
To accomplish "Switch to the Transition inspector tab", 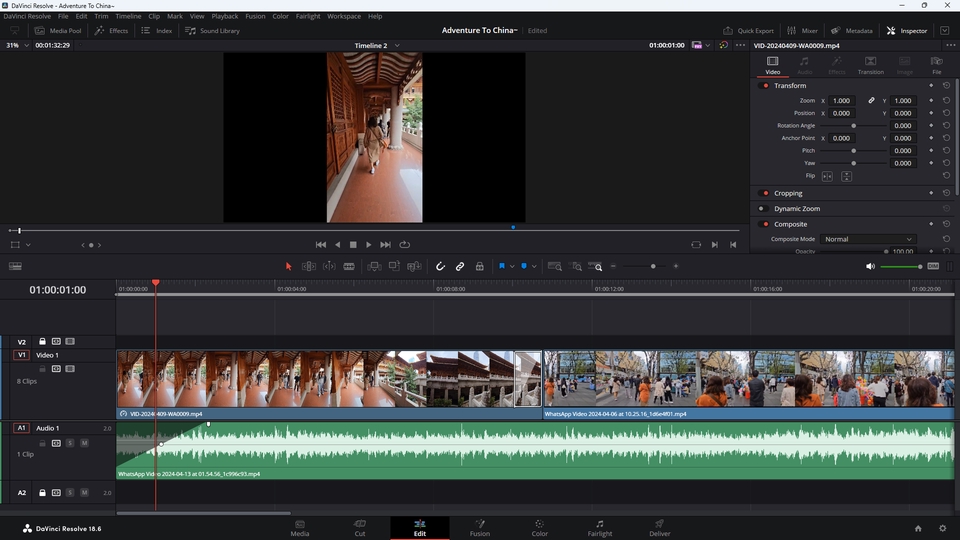I will pos(870,65).
